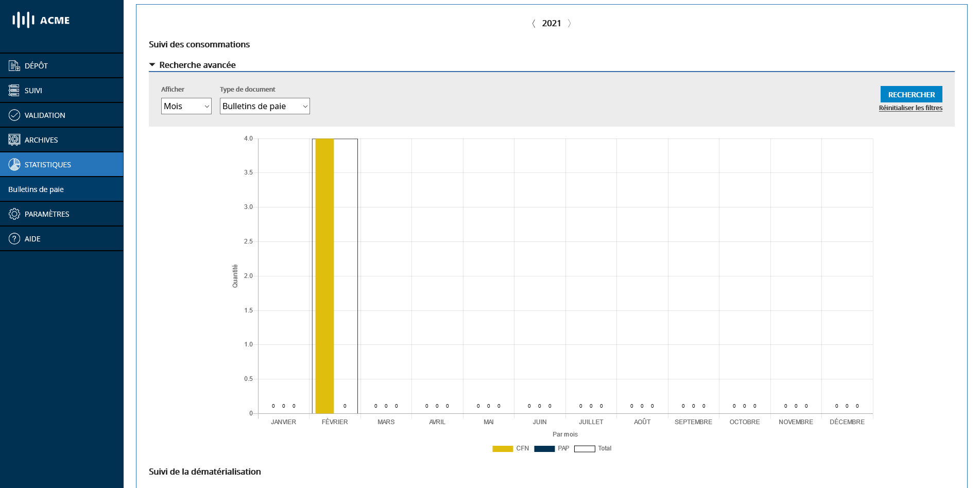Collapse the Recherche avancée section
Image resolution: width=980 pixels, height=488 pixels.
152,65
